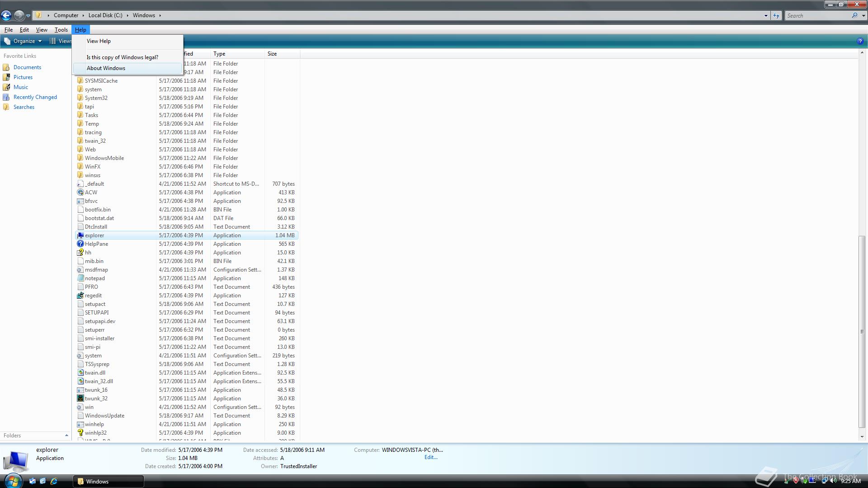Viewport: 868px width, 488px height.
Task: Select the regedit application icon
Action: (80, 296)
